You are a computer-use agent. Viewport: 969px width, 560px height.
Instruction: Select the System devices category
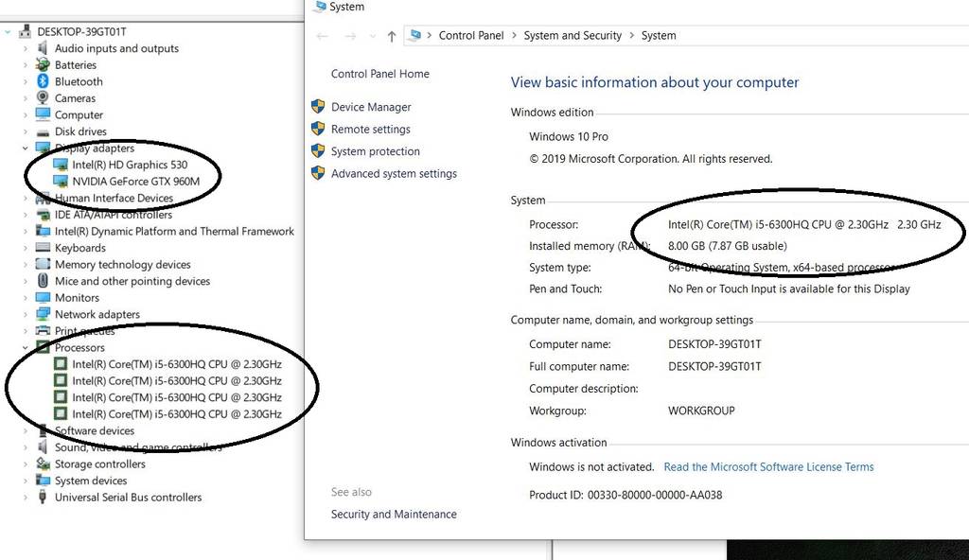[x=91, y=481]
